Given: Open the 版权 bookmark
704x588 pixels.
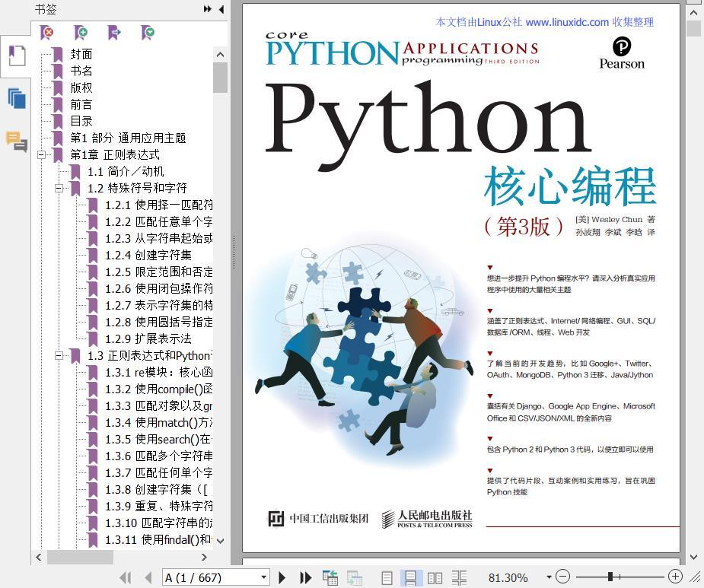Looking at the screenshot, I should pos(81,87).
